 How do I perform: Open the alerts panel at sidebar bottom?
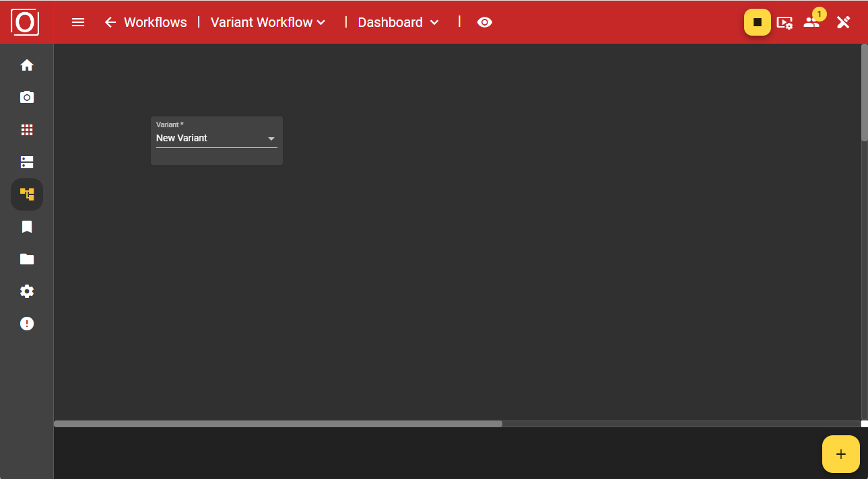tap(27, 324)
